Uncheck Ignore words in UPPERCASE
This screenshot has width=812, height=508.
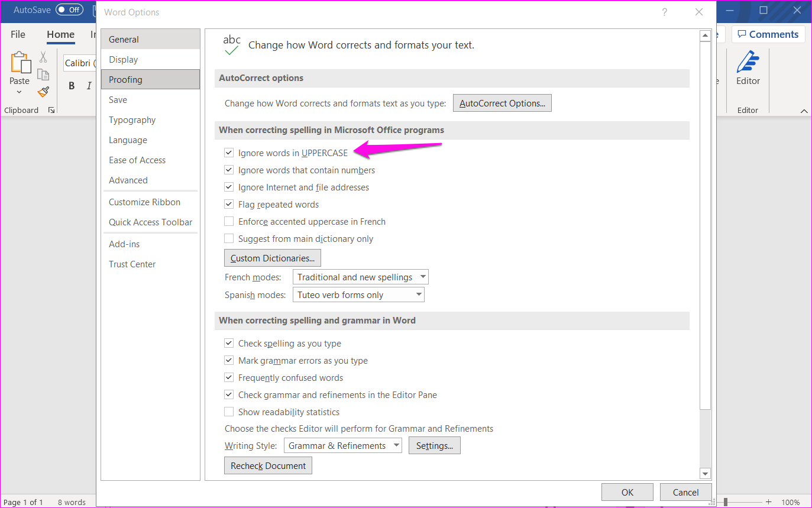click(x=229, y=153)
